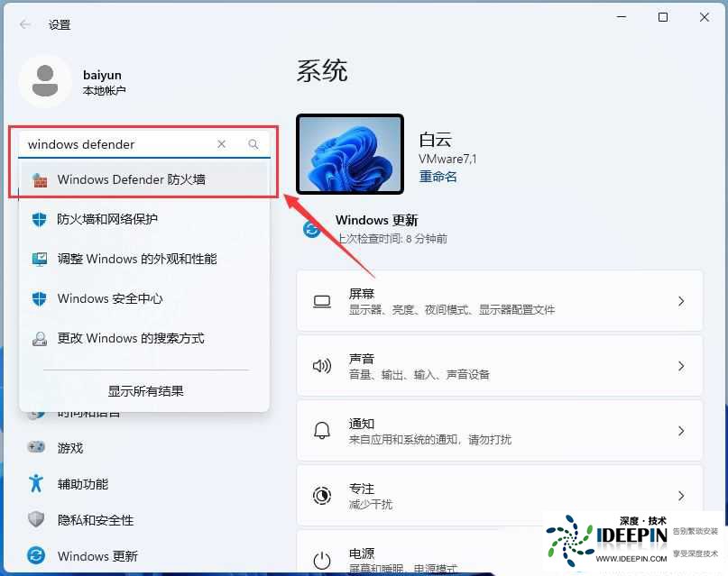Click the accessibility person icon beside 辅助功能
Image resolution: width=728 pixels, height=576 pixels.
[x=36, y=483]
